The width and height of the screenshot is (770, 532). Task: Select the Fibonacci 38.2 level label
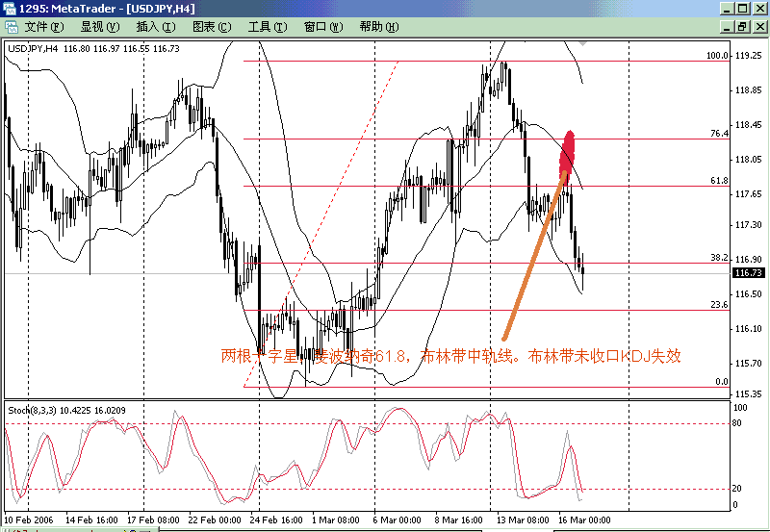click(719, 258)
